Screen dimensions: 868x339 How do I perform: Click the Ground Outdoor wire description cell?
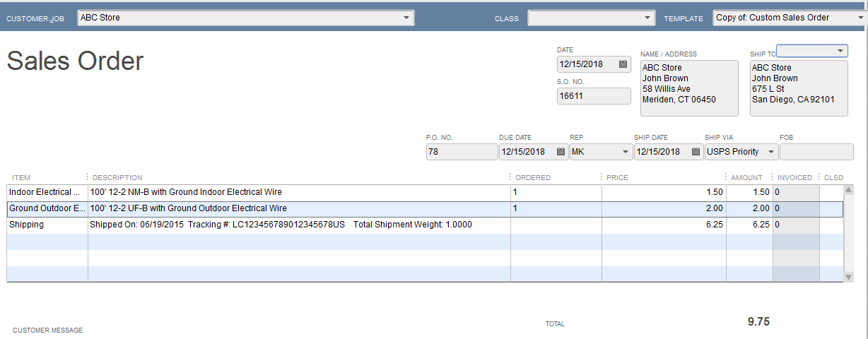pyautogui.click(x=298, y=208)
